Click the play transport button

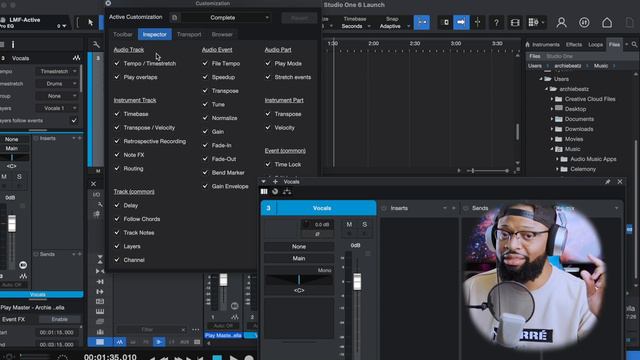233,358
